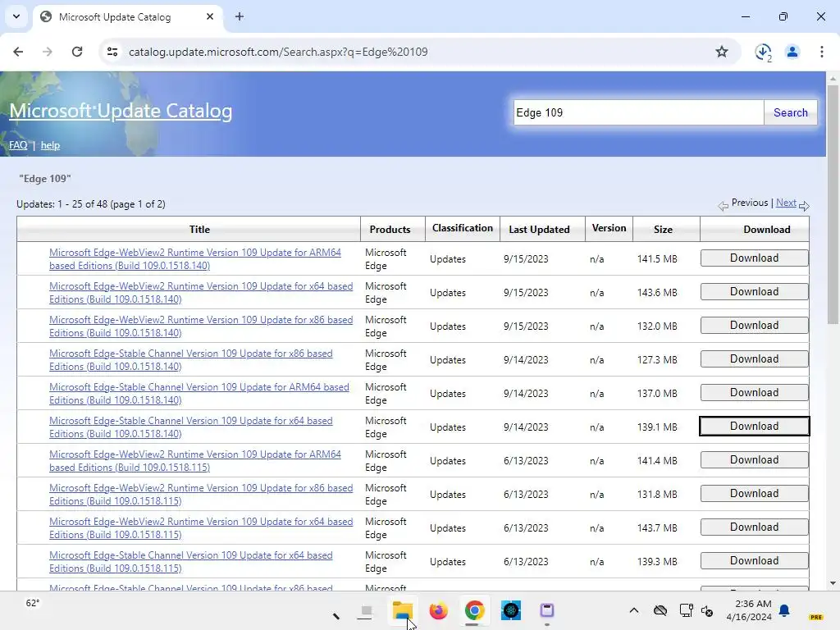The height and width of the screenshot is (630, 840).
Task: Switch to Chrome in the taskbar
Action: tap(474, 610)
